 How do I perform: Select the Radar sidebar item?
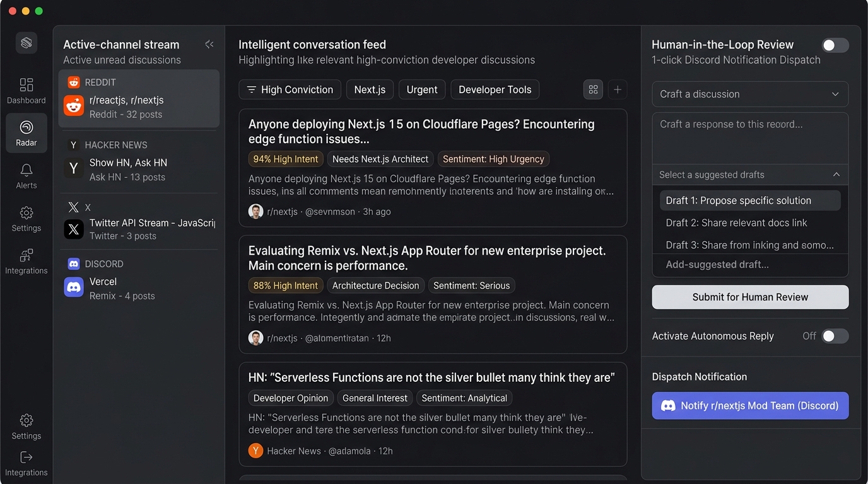pos(26,133)
